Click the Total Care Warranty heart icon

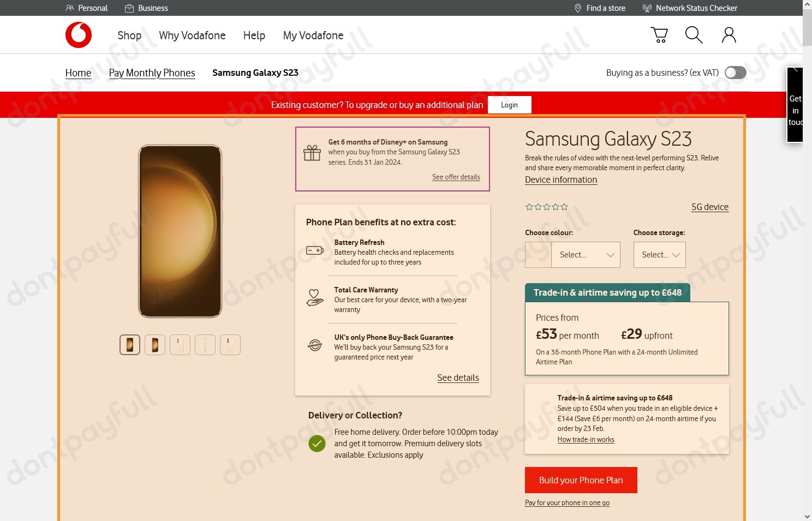(315, 298)
